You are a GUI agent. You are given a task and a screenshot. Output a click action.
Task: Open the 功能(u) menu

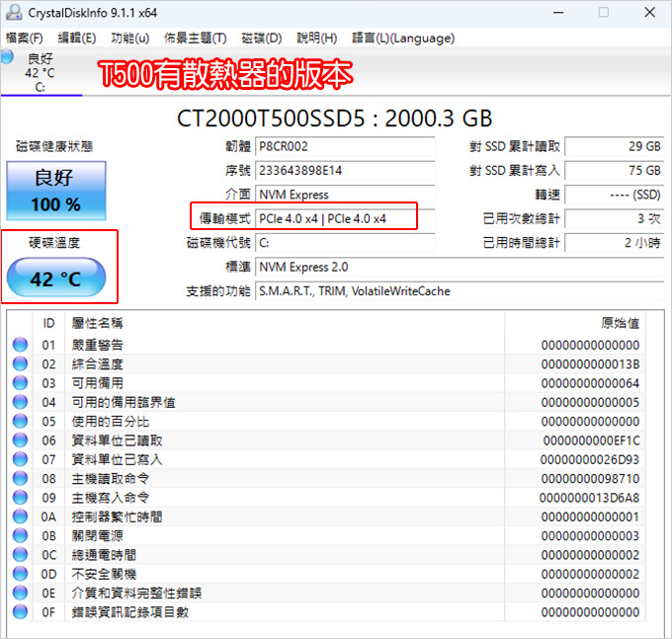click(x=129, y=39)
